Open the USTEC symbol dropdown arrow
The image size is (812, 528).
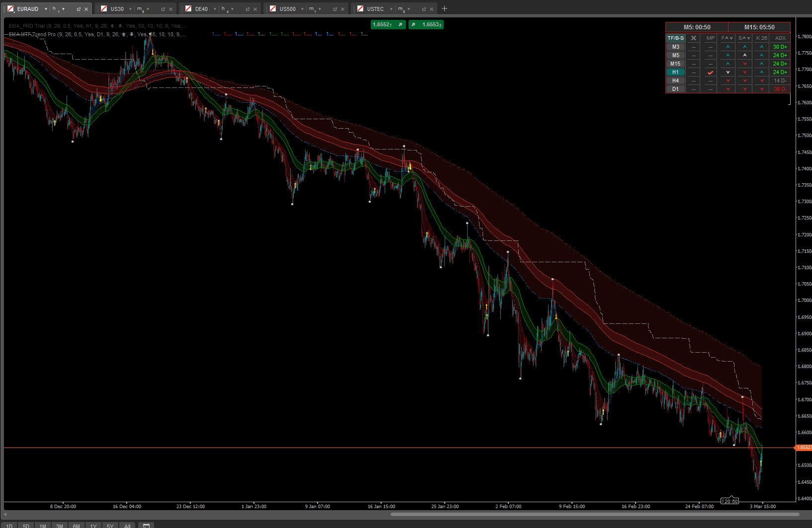[391, 9]
